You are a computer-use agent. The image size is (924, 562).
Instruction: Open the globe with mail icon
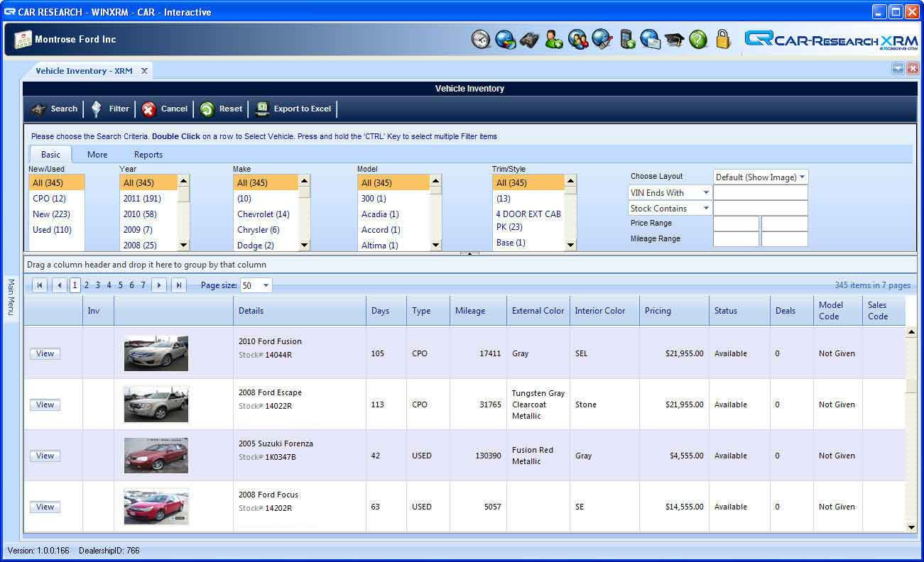[651, 39]
